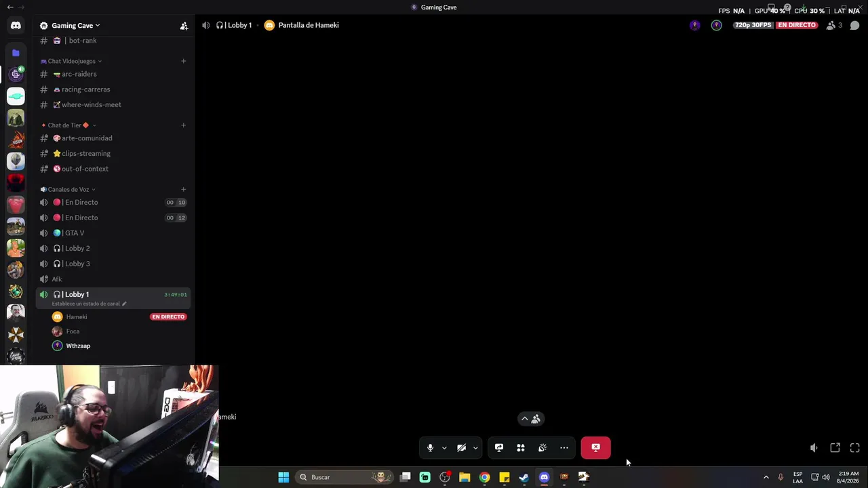Add a voice channel under Canales de Voz
This screenshot has height=488, width=868.
[x=183, y=190]
